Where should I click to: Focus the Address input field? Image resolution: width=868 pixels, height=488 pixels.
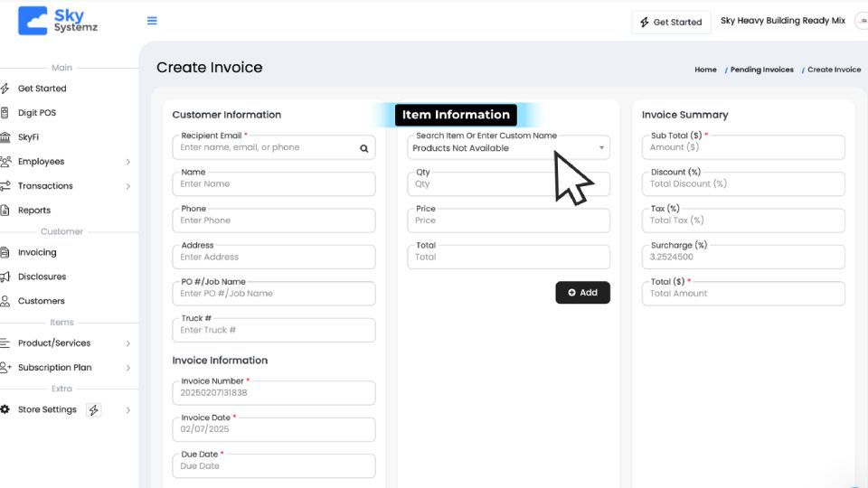point(273,258)
